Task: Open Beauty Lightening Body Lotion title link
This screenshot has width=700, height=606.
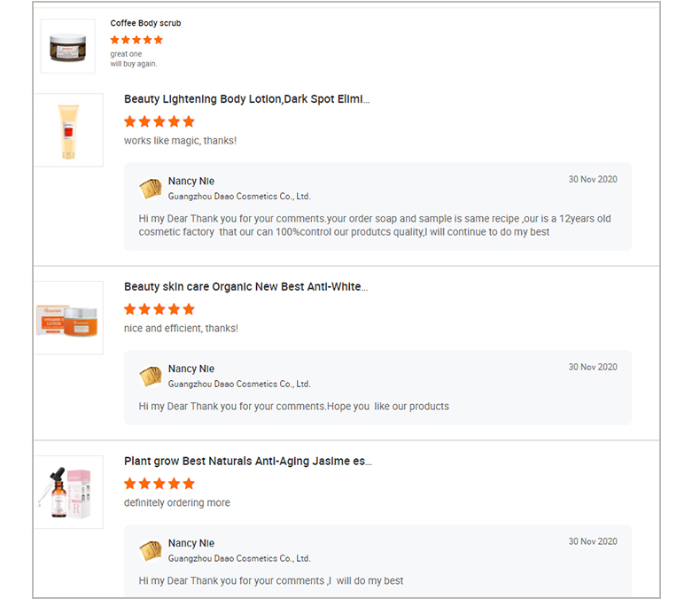Action: [x=247, y=99]
